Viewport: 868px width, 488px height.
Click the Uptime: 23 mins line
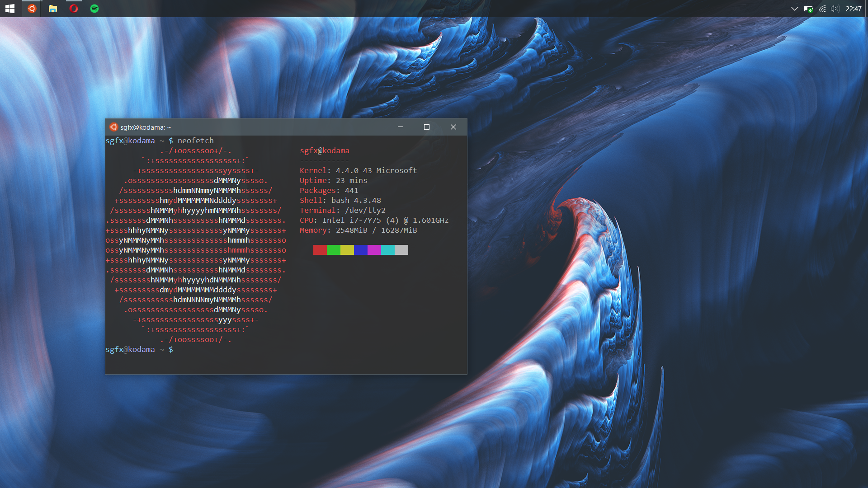(x=334, y=180)
